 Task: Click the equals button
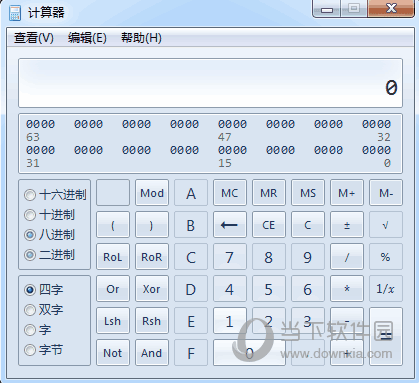[386, 337]
